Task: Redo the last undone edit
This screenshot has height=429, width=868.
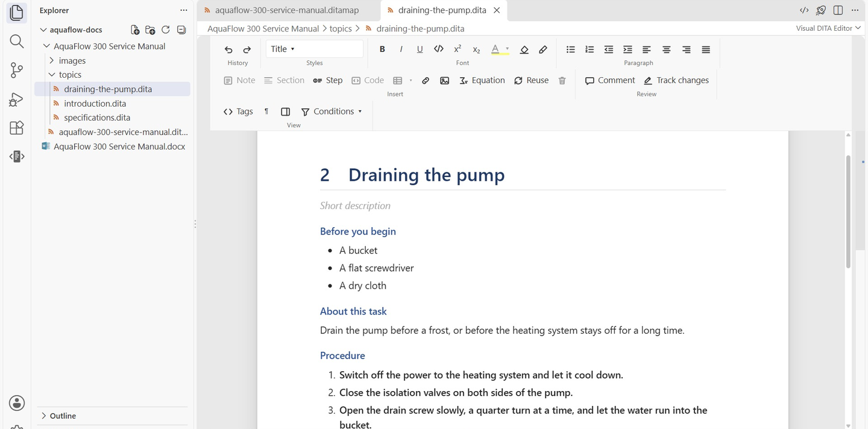Action: [x=247, y=49]
